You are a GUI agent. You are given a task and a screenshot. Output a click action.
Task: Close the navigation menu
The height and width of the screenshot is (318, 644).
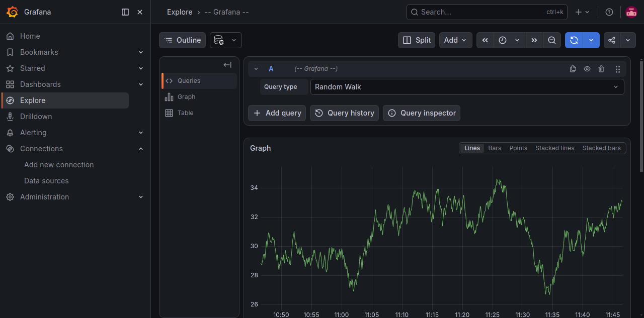140,12
